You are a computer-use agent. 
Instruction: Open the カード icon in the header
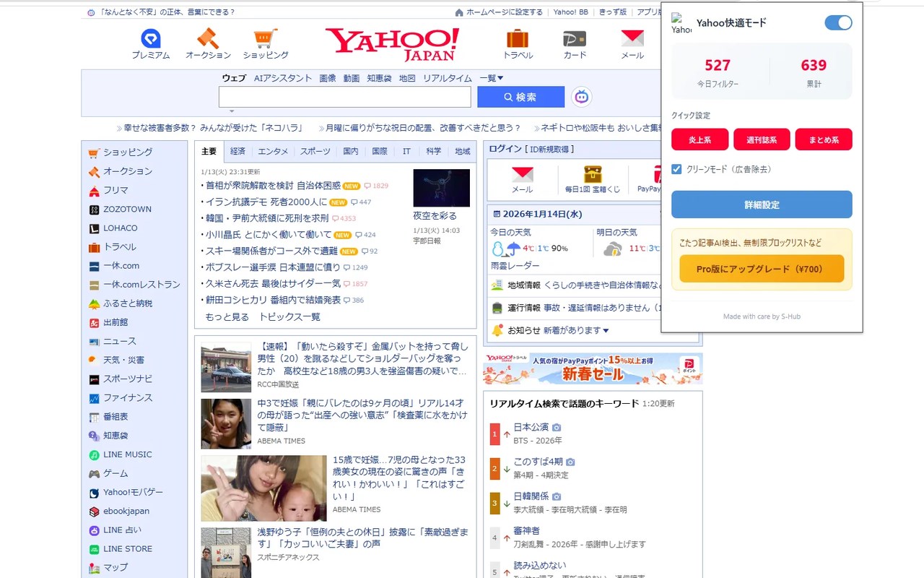tap(575, 38)
